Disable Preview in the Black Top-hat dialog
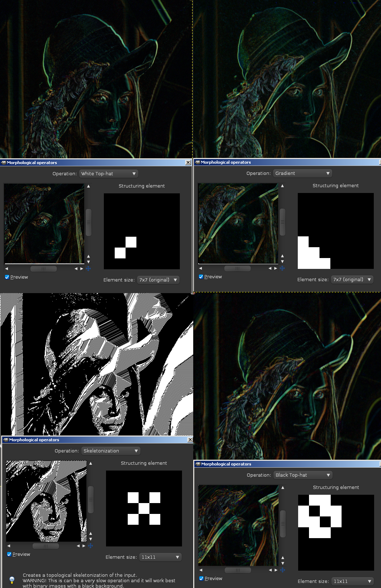 coord(201,579)
